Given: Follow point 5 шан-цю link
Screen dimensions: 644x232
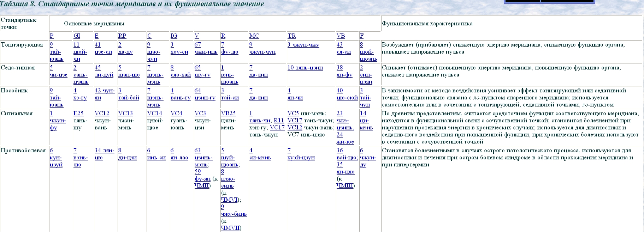Looking at the screenshot, I should pos(129,71).
